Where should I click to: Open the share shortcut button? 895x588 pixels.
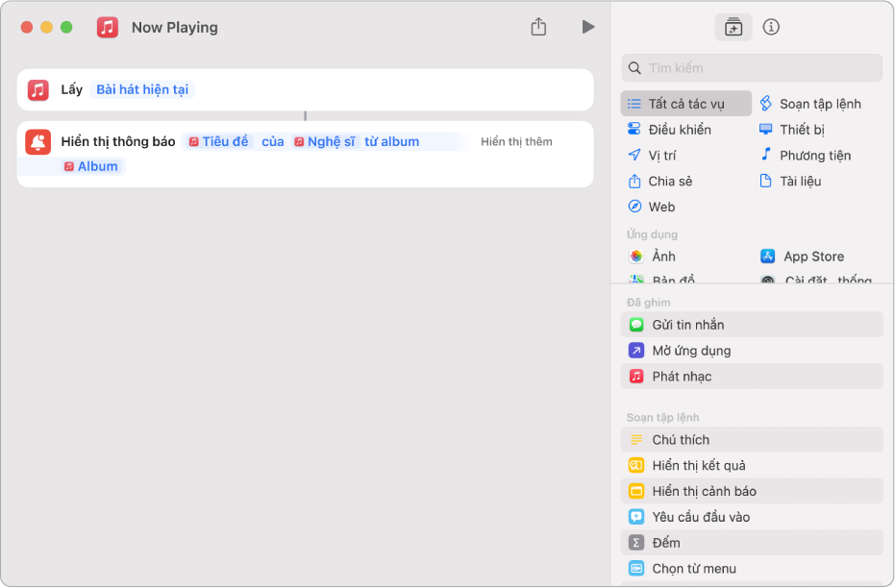[538, 27]
